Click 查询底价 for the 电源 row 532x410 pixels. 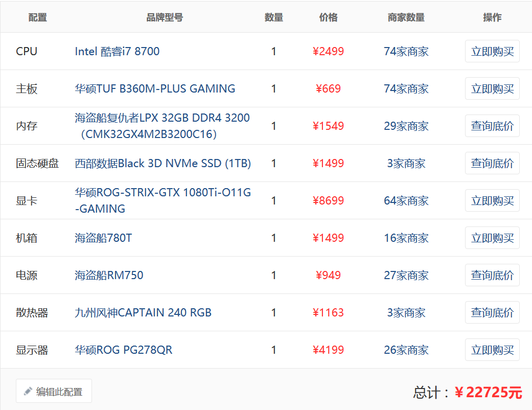point(492,275)
